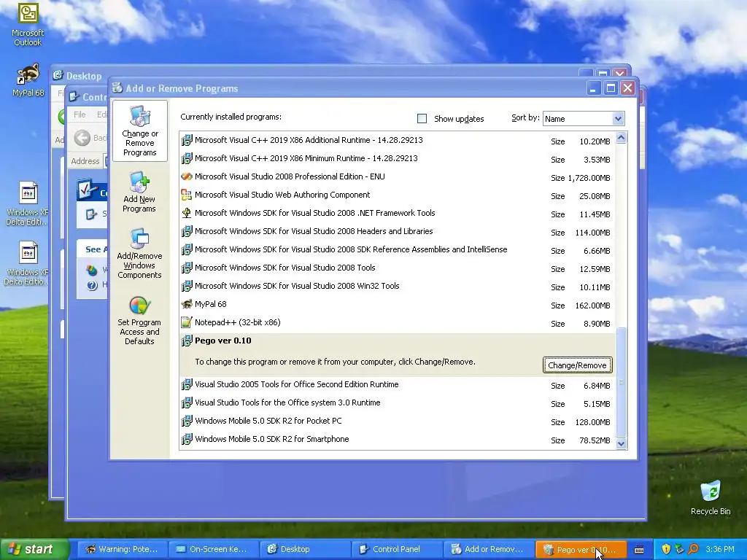Image resolution: width=747 pixels, height=560 pixels.
Task: Click icon of Windows SDK .NET Framework Tools
Action: (x=187, y=213)
